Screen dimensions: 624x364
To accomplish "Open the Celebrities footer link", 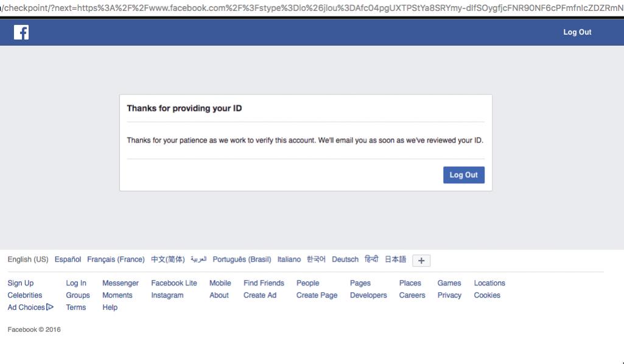I will click(25, 295).
